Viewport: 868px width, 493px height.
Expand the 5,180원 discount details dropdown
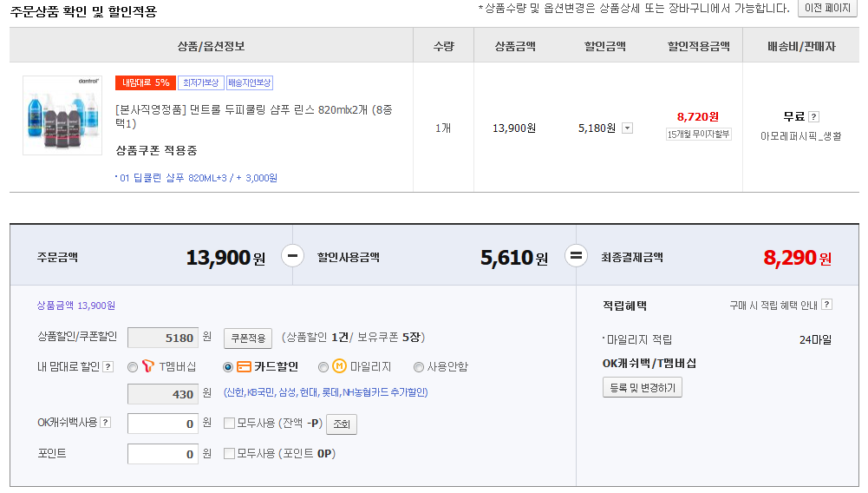coord(628,128)
